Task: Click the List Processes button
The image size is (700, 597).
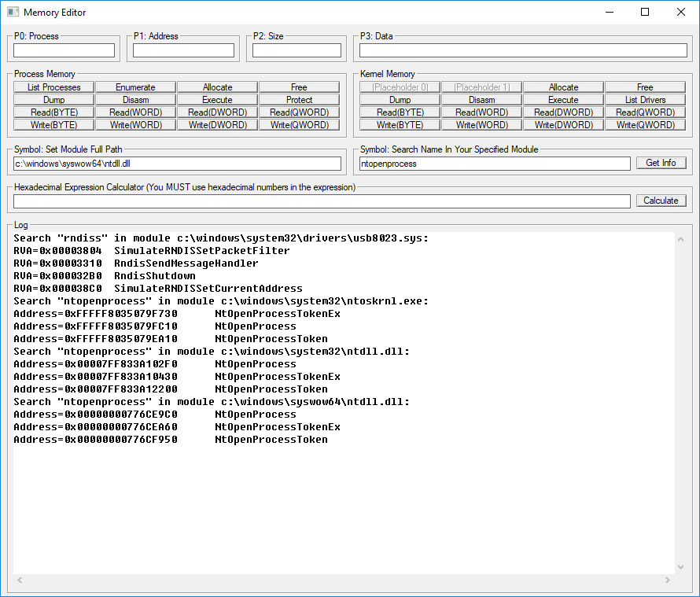Action: 54,87
